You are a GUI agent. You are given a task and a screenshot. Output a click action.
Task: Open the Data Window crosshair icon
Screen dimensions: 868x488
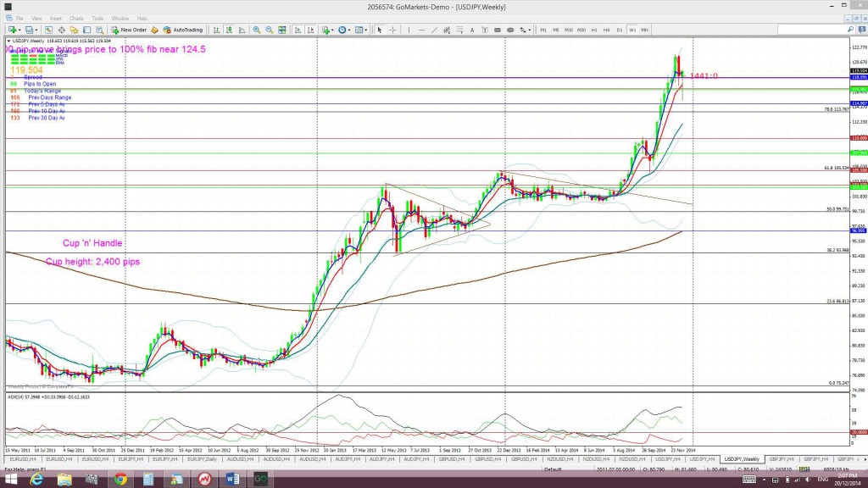coord(61,30)
